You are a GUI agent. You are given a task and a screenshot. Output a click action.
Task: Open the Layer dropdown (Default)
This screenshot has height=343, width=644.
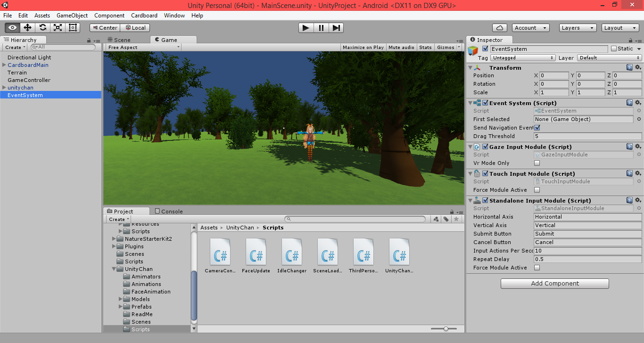pos(610,58)
